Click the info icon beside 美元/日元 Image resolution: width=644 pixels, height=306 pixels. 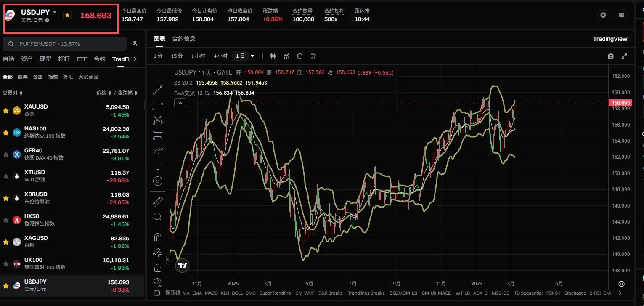point(47,20)
